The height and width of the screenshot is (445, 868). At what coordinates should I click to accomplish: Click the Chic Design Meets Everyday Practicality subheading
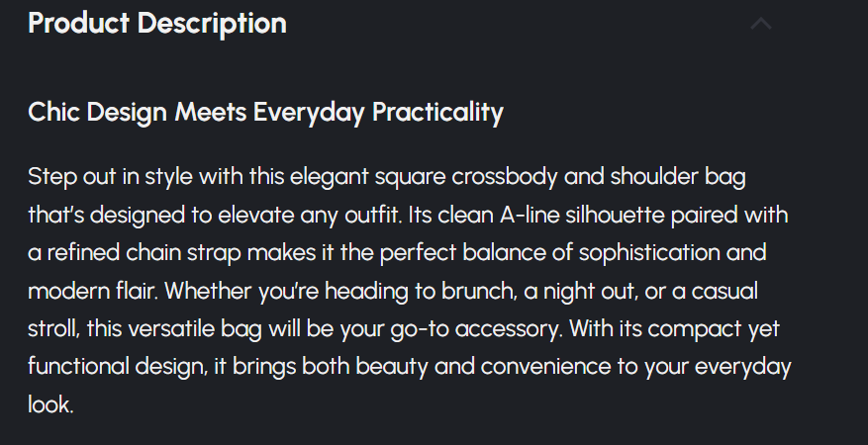point(265,113)
